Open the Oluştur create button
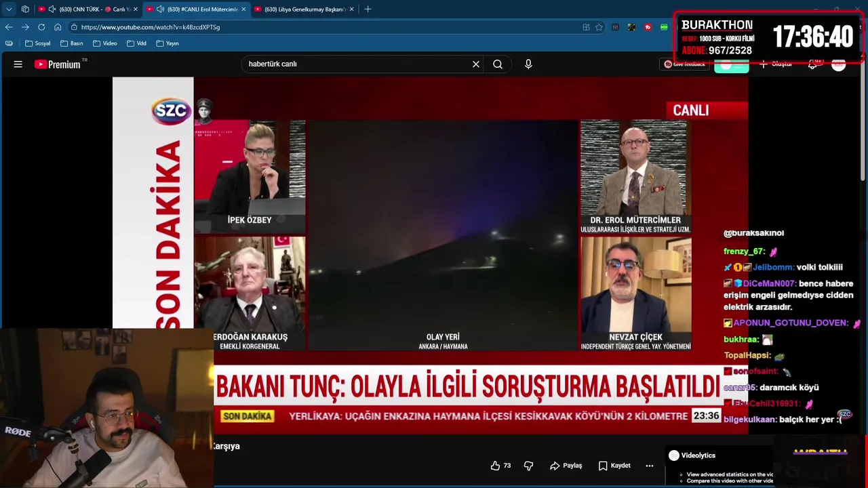Screen dimensions: 868x488 (x=776, y=64)
